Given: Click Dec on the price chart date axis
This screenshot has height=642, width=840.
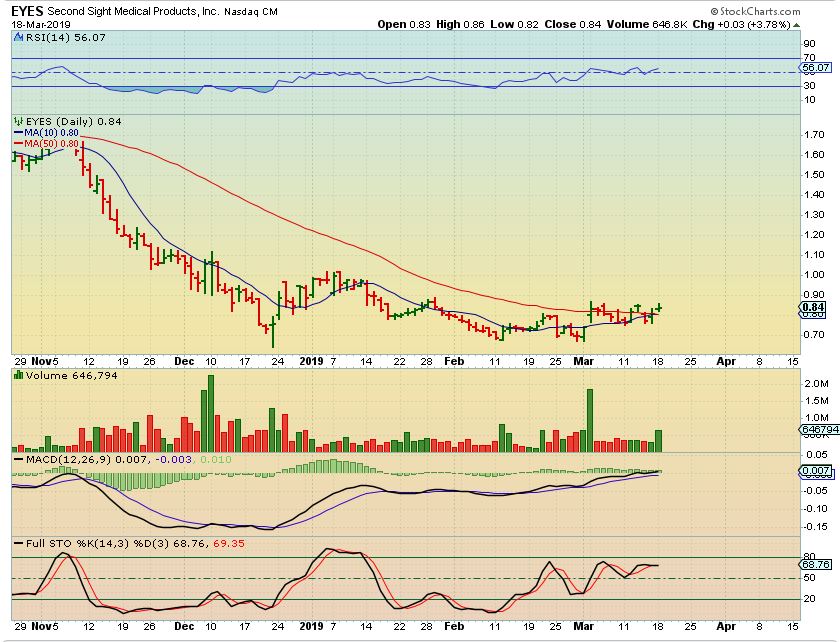Looking at the screenshot, I should [x=184, y=361].
